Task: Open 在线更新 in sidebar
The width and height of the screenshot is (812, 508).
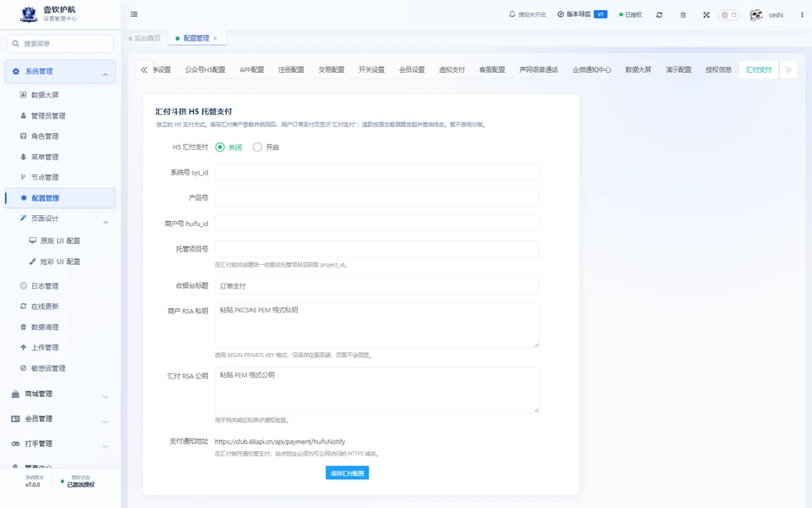Action: tap(45, 306)
